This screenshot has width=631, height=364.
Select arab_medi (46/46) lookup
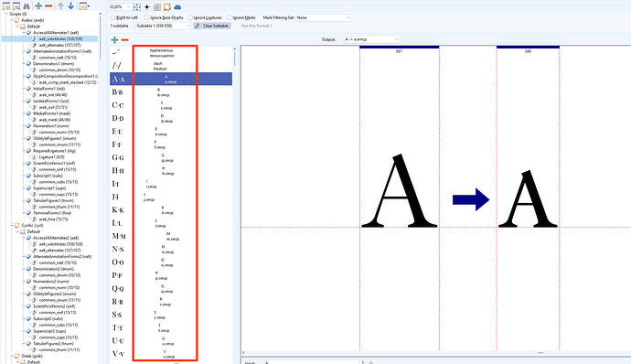[55, 120]
